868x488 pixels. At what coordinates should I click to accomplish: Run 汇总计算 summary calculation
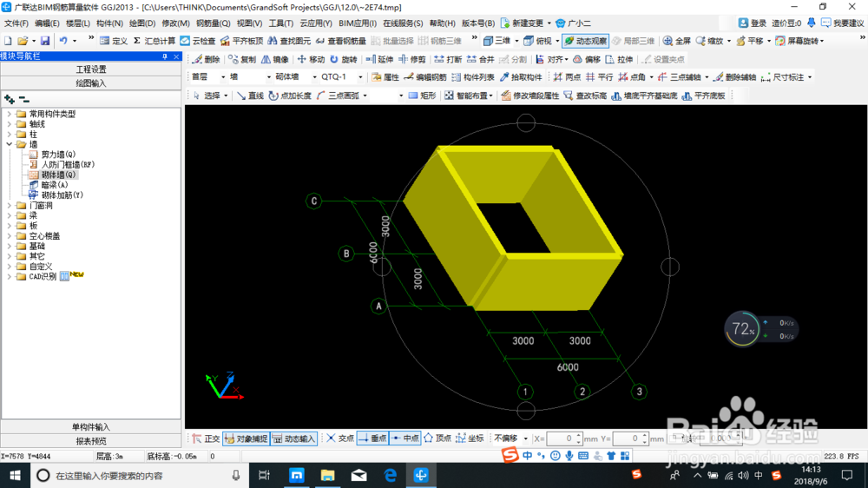155,41
